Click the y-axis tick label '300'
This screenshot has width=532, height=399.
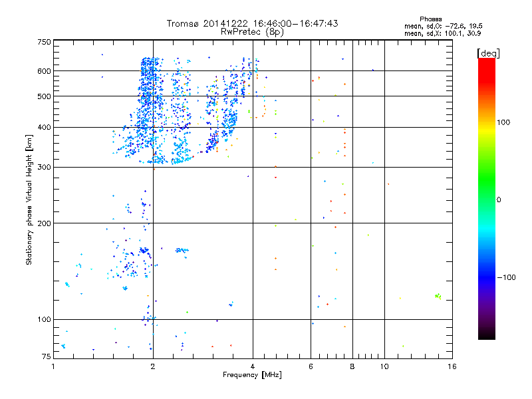click(x=44, y=168)
